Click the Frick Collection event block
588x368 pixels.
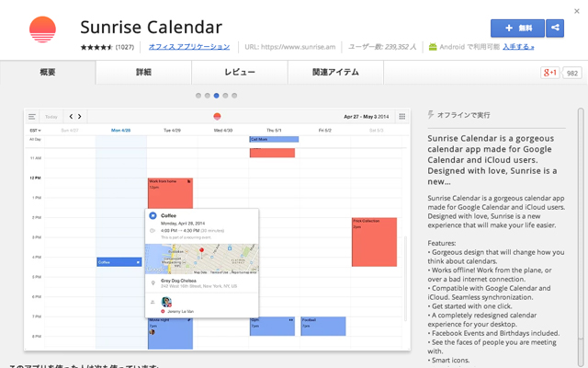tap(374, 242)
